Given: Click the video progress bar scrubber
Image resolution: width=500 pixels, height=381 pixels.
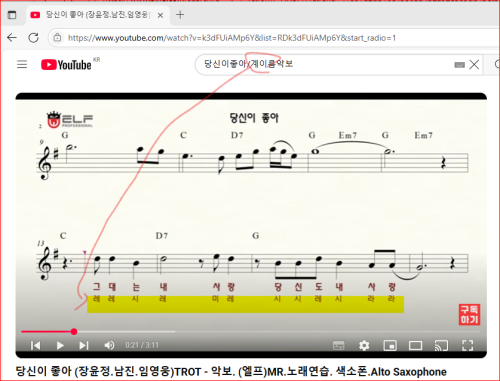Looking at the screenshot, I should tap(74, 331).
